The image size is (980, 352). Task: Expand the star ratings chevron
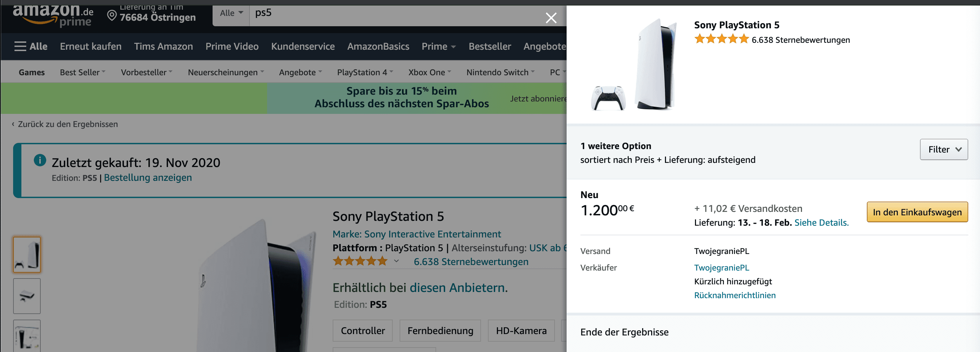pyautogui.click(x=396, y=262)
